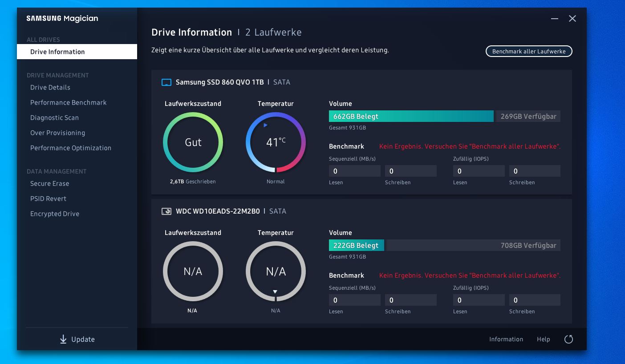625x364 pixels.
Task: Click WDC random IOPS Lesen field
Action: coord(479,300)
